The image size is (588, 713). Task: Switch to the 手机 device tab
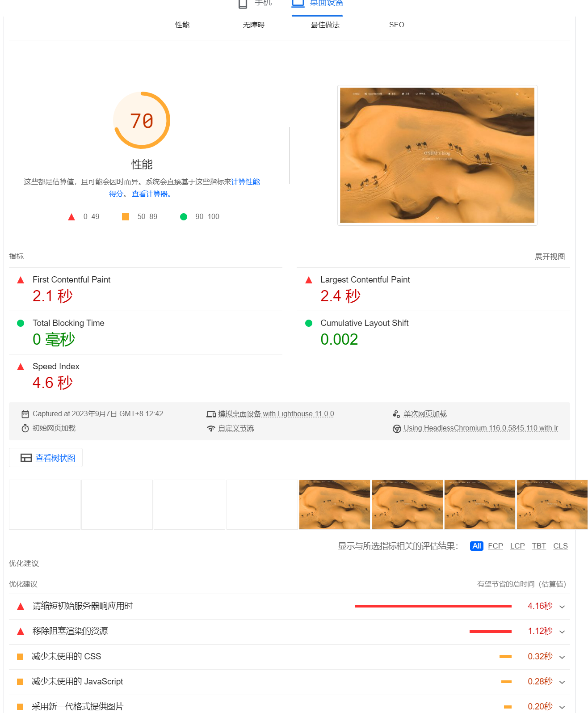255,4
